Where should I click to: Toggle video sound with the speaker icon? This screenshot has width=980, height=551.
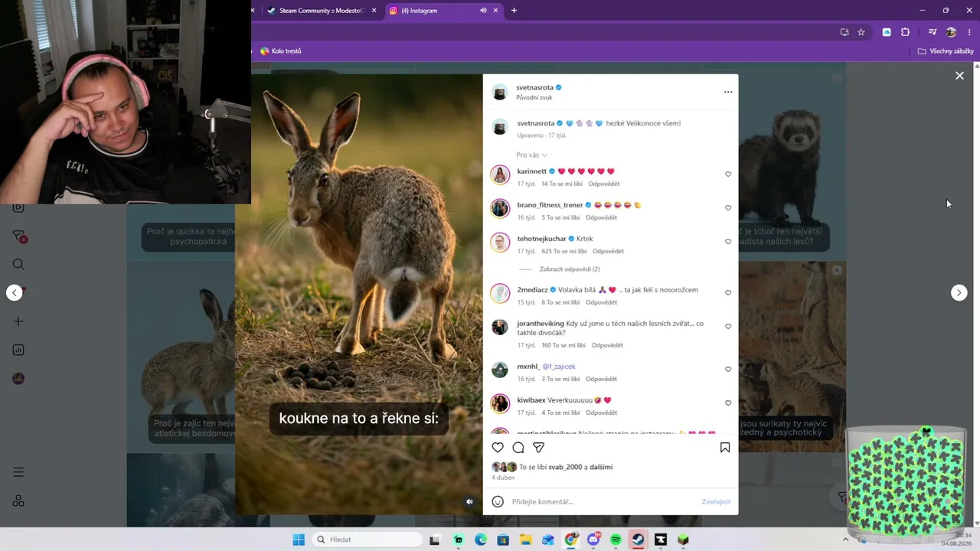469,502
